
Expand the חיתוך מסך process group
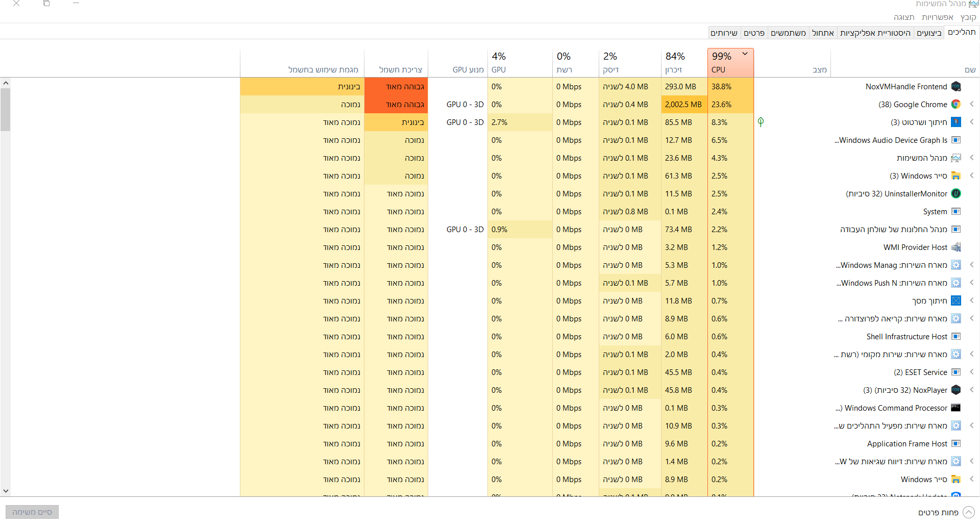pyautogui.click(x=972, y=300)
